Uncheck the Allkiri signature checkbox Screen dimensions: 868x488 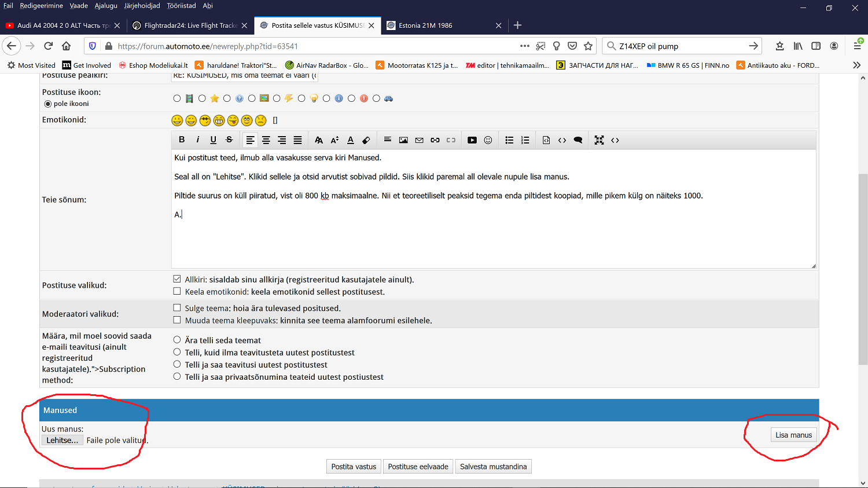[x=177, y=279]
